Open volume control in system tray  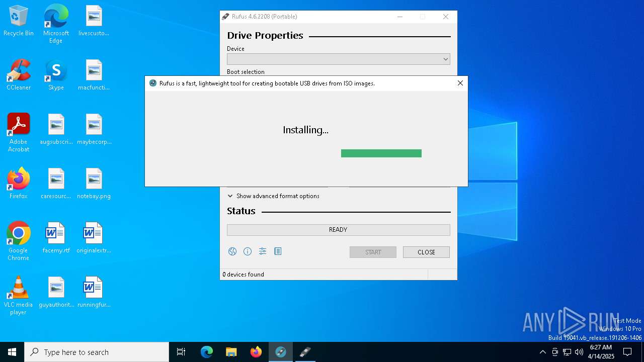[579, 352]
